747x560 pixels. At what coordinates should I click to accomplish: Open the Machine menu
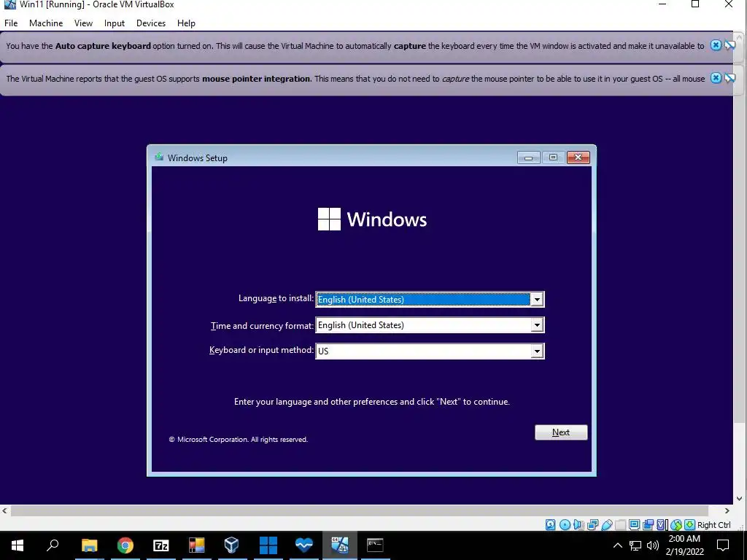46,23
